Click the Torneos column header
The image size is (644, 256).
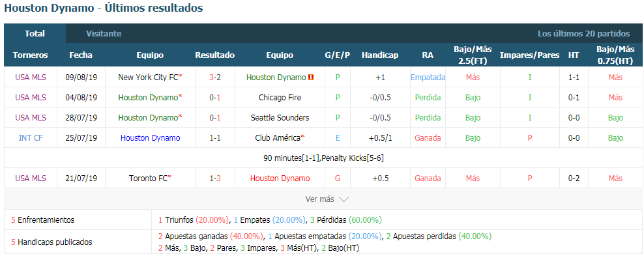click(31, 55)
